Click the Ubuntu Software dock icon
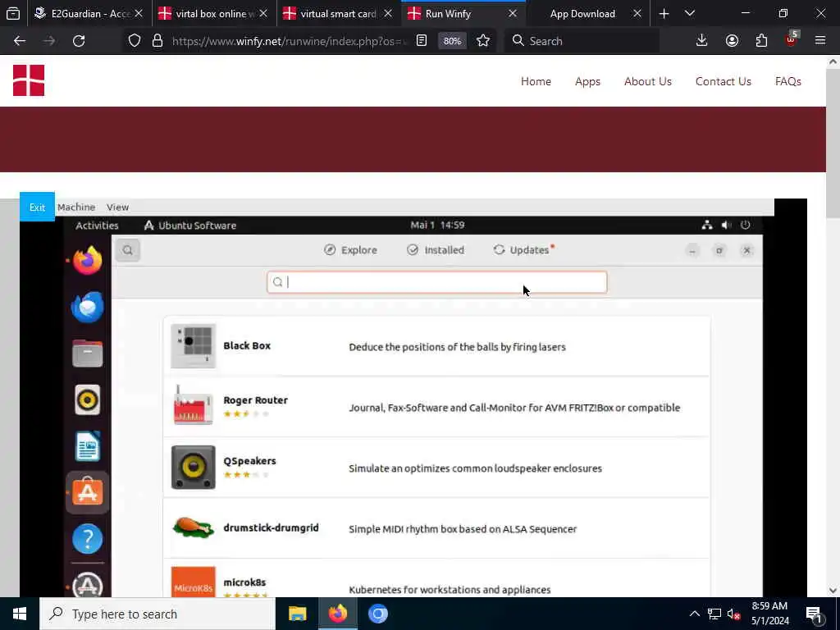The image size is (840, 630). (87, 492)
